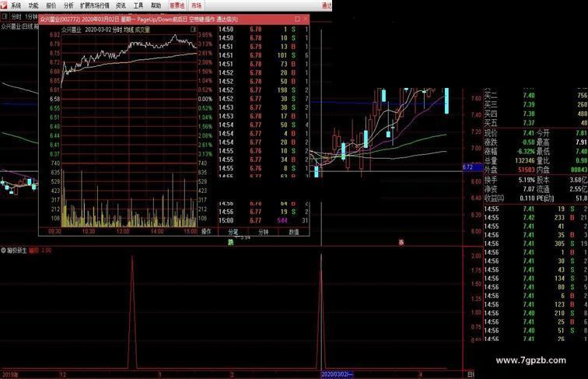Viewport: 588px width, 379px height.
Task: Open the 扩展市场行情 menu
Action: click(95, 5)
